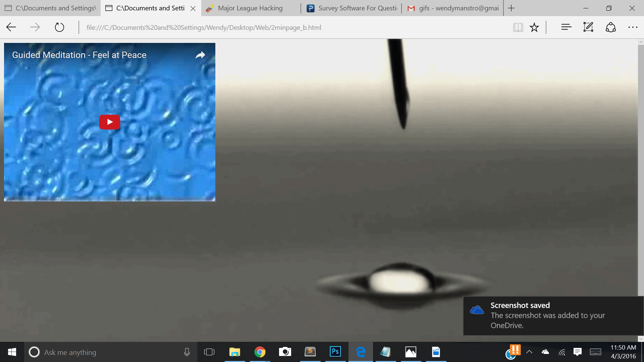Open the Hub lines icon

tap(566, 27)
